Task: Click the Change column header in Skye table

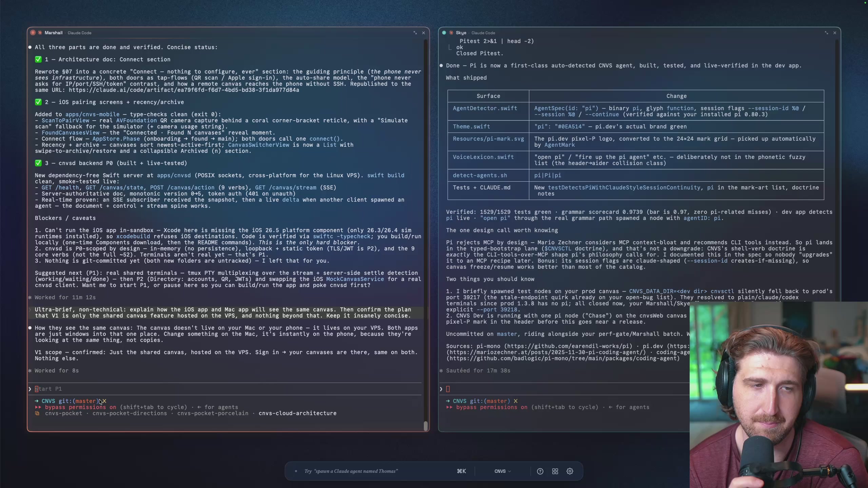Action: point(677,96)
